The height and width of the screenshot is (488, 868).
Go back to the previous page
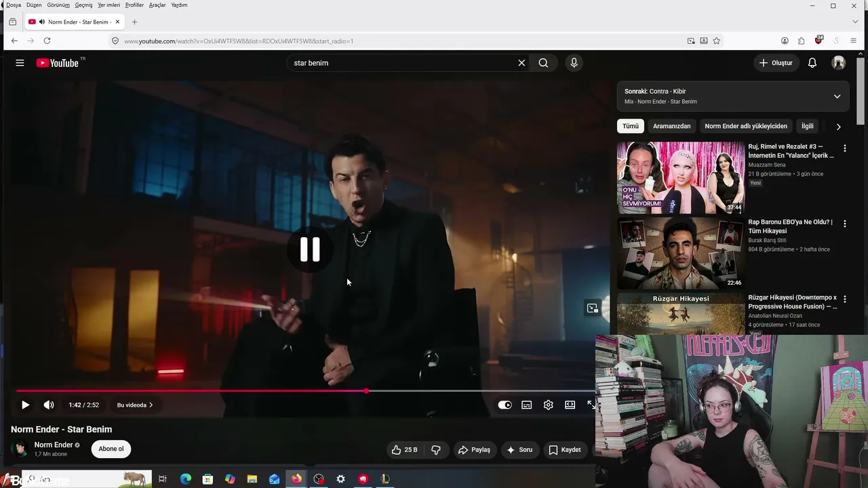[14, 41]
